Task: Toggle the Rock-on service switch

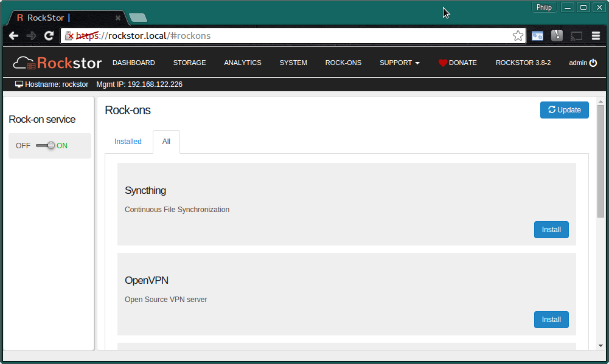Action: [46, 145]
